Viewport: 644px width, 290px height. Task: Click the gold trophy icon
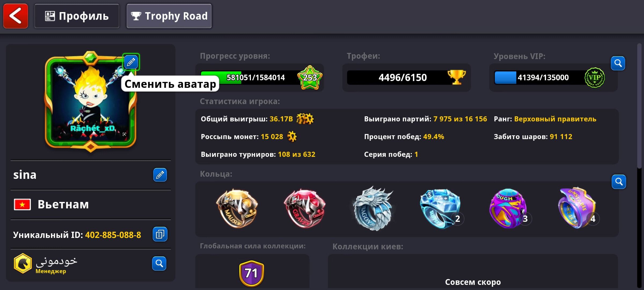456,77
